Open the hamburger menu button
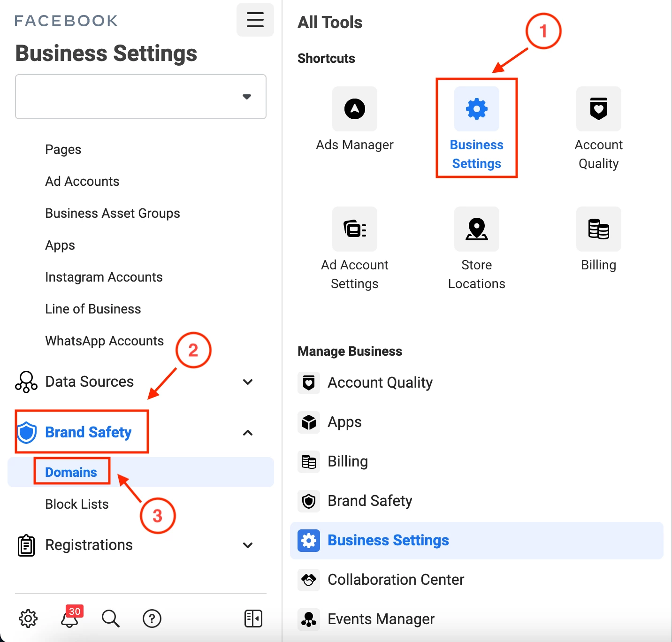Image resolution: width=672 pixels, height=642 pixels. [x=255, y=20]
